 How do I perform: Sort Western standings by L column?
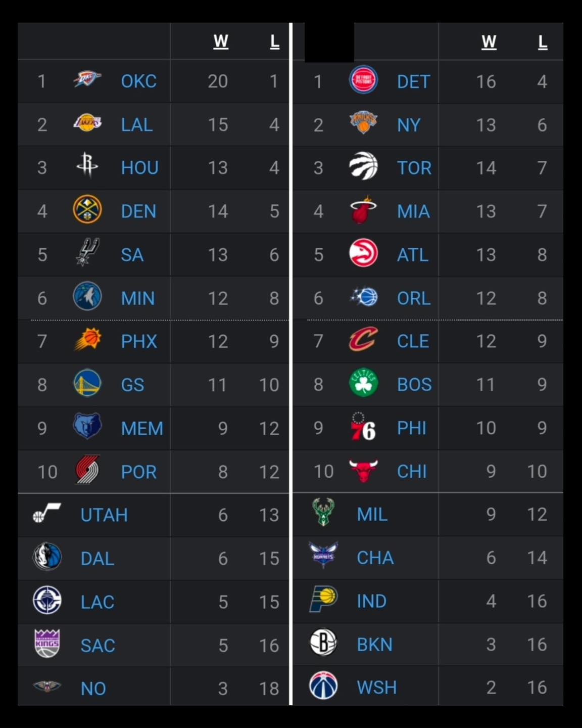[x=275, y=41]
